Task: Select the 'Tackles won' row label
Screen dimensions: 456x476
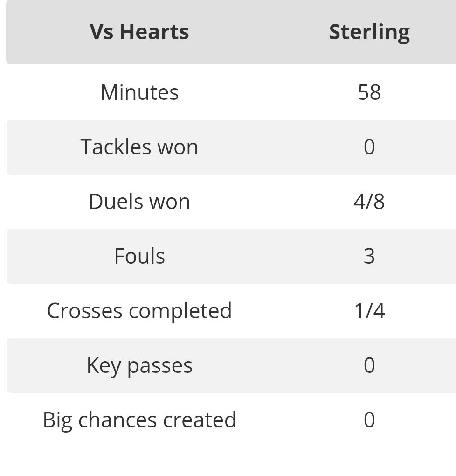Action: tap(139, 147)
